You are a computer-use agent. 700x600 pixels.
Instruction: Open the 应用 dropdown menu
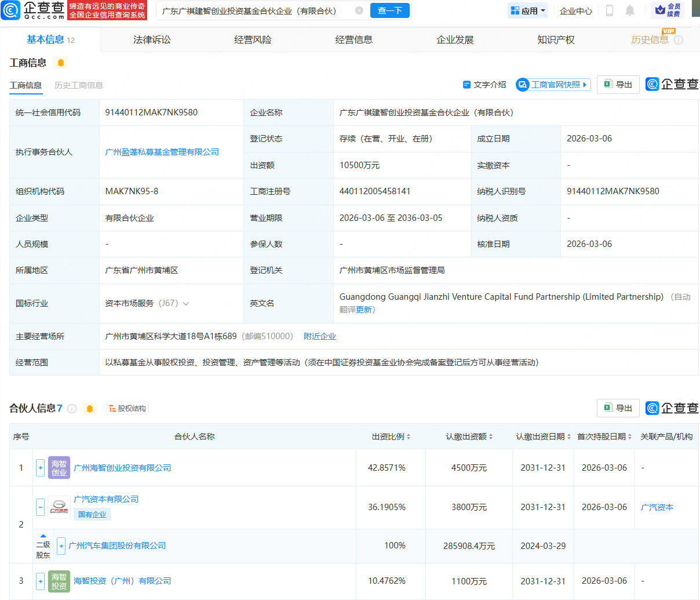[527, 10]
